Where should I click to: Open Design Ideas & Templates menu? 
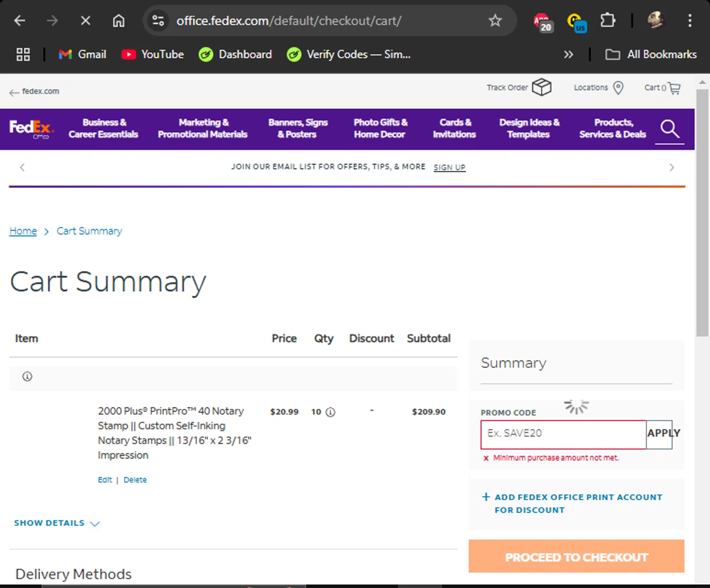tap(529, 128)
